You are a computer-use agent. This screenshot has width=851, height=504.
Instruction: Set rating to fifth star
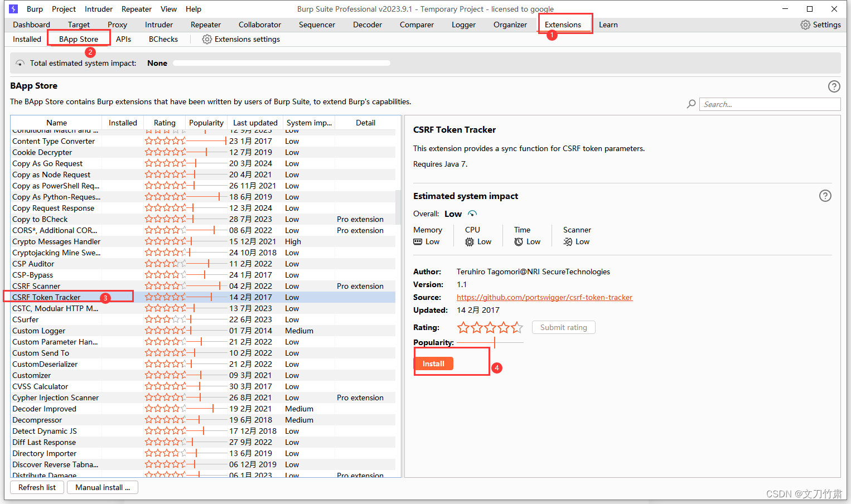(x=517, y=327)
